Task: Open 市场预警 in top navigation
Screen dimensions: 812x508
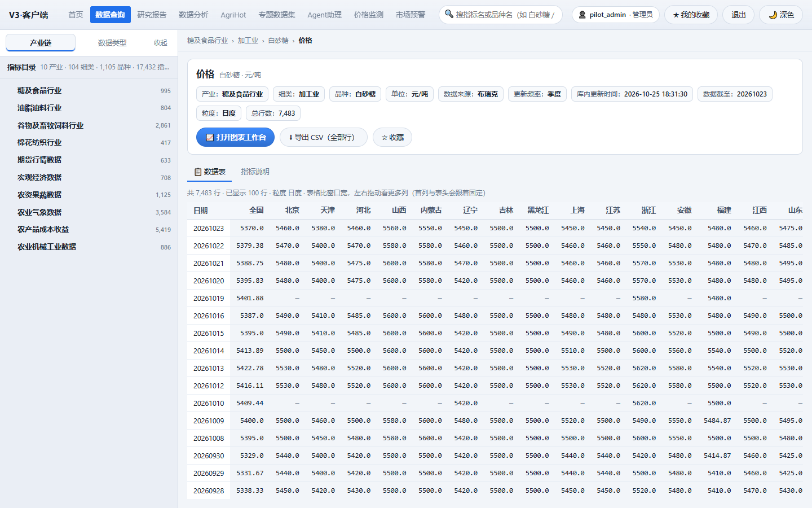Action: tap(411, 15)
